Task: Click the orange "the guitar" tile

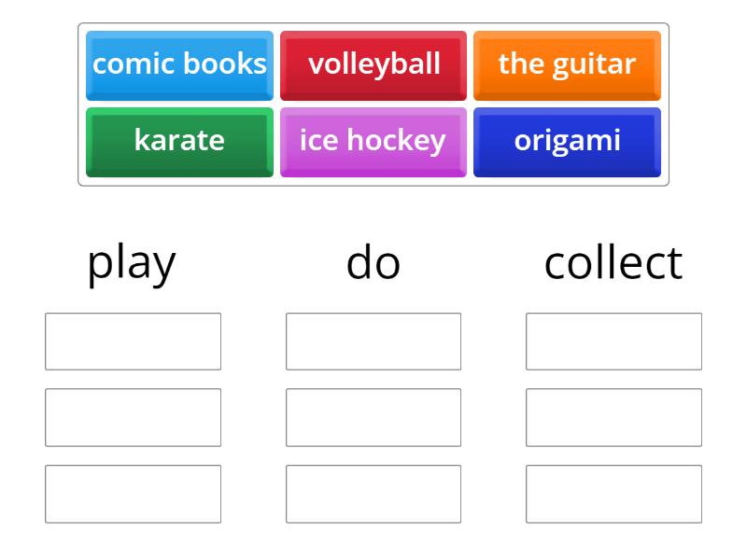Action: [568, 64]
